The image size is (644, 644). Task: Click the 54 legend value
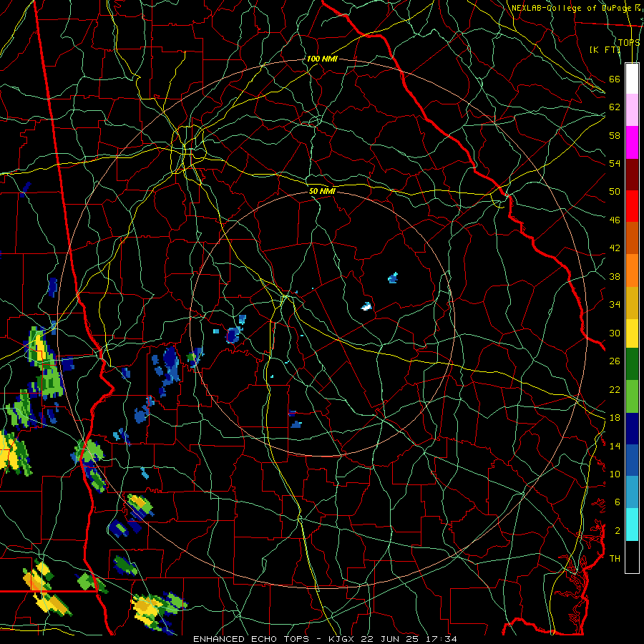coord(615,163)
